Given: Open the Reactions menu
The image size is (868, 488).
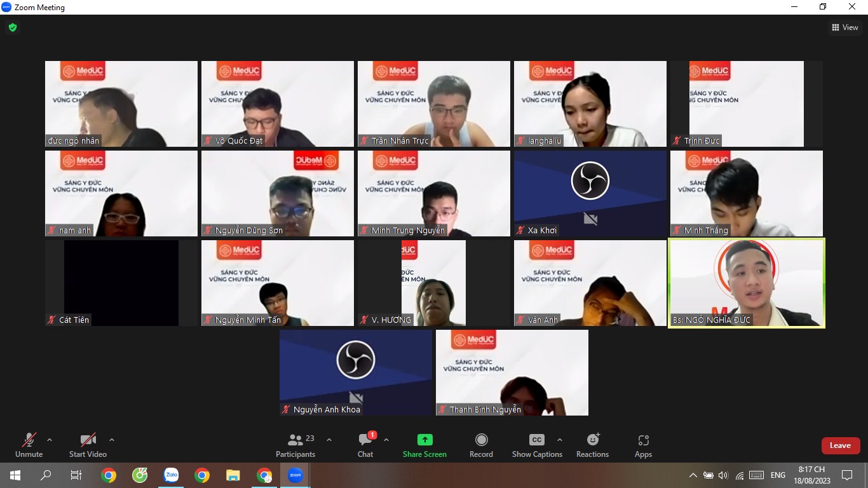Looking at the screenshot, I should (592, 440).
